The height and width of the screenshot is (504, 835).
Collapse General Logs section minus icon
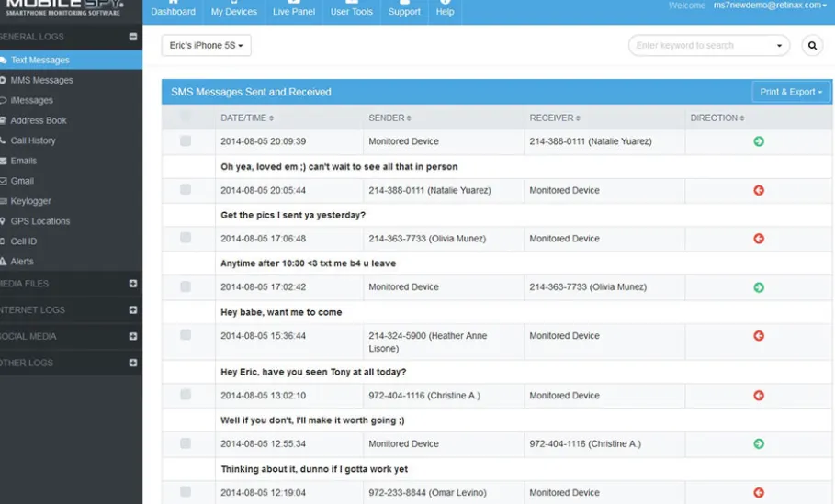133,37
